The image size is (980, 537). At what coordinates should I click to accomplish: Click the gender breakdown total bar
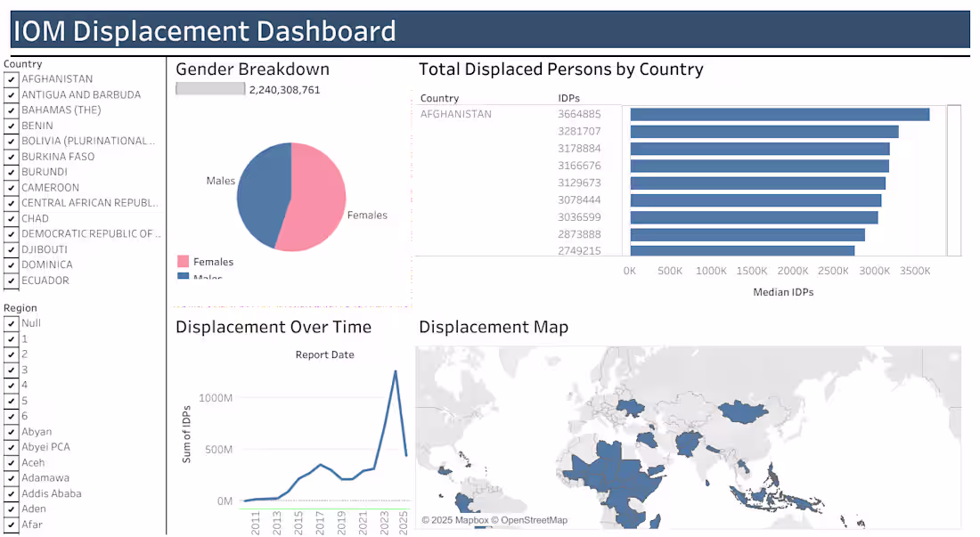point(211,89)
